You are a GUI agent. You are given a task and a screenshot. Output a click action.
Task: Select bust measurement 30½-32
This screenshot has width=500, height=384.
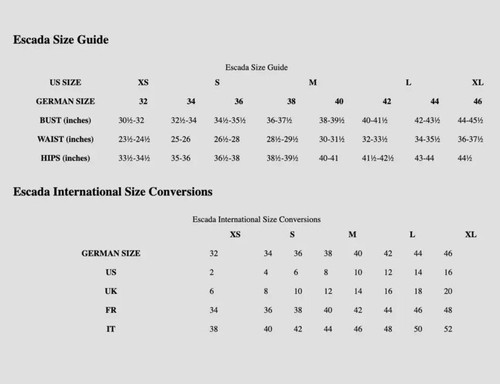[131, 120]
